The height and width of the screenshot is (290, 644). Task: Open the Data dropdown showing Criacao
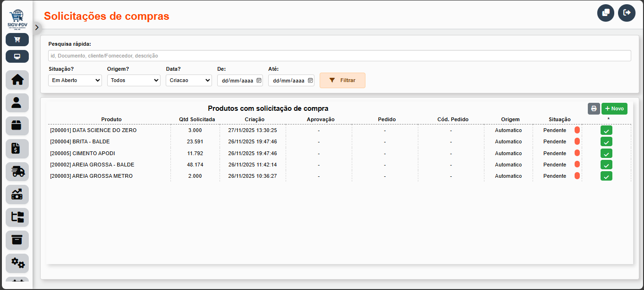[188, 80]
